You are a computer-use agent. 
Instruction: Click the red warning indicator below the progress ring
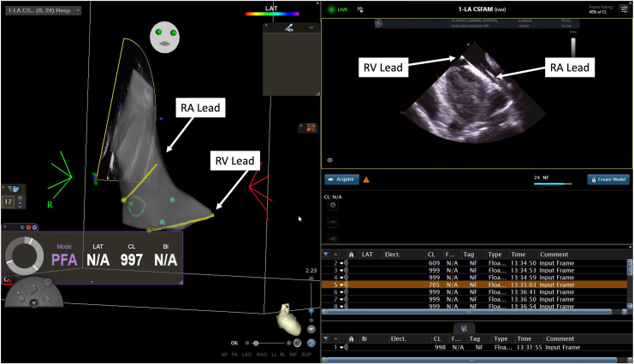[8, 279]
